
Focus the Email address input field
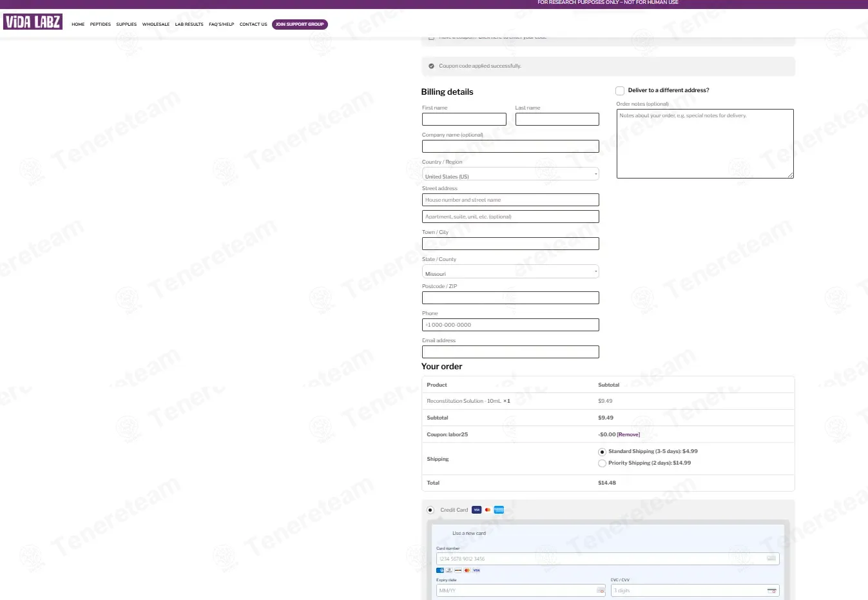(x=510, y=352)
